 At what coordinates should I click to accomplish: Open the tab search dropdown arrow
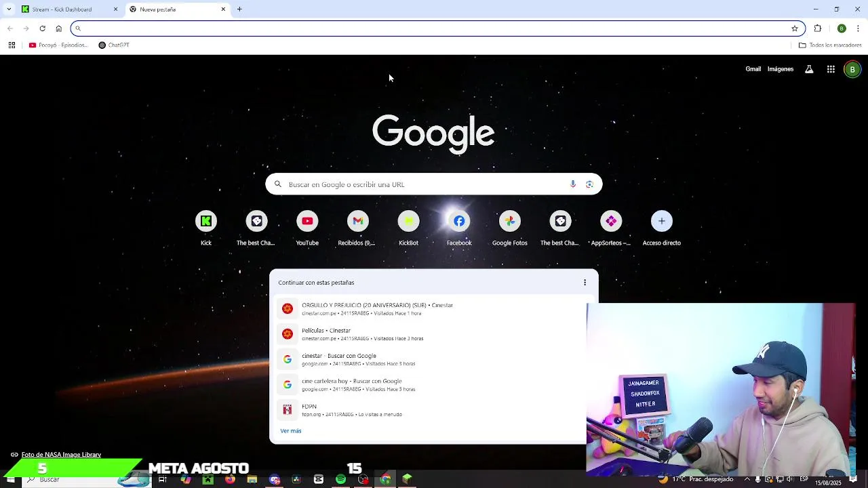pyautogui.click(x=9, y=9)
